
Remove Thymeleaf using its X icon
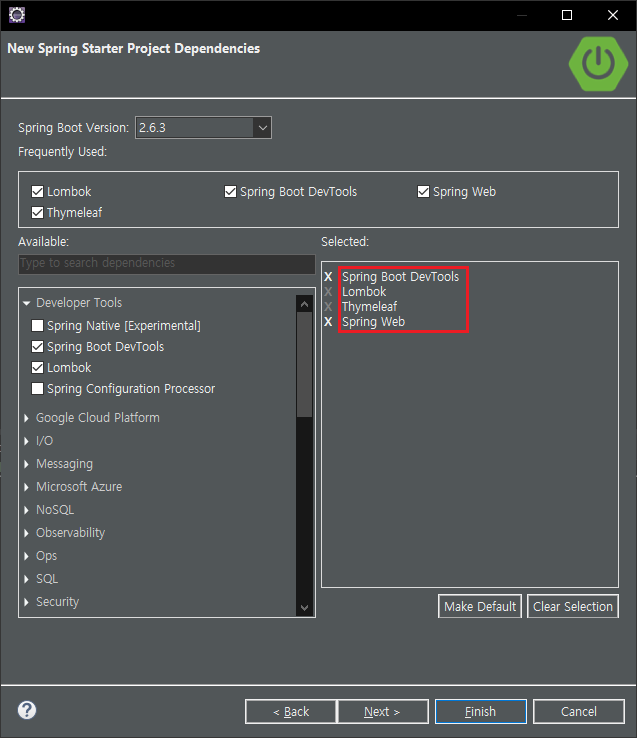pyautogui.click(x=328, y=307)
